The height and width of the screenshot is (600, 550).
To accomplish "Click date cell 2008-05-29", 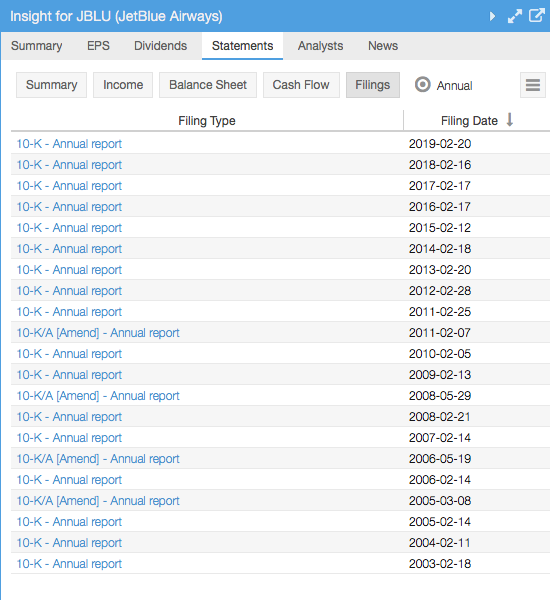I will pyautogui.click(x=440, y=396).
